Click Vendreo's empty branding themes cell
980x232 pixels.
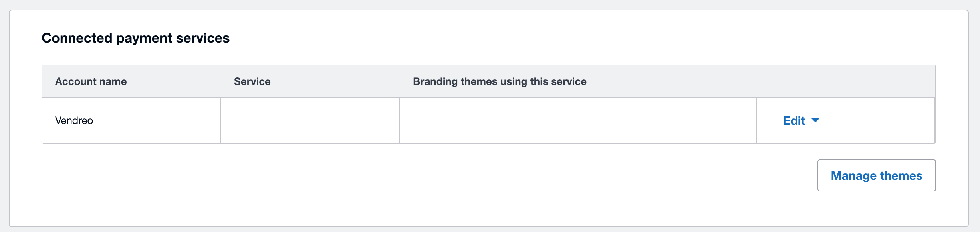click(577, 120)
